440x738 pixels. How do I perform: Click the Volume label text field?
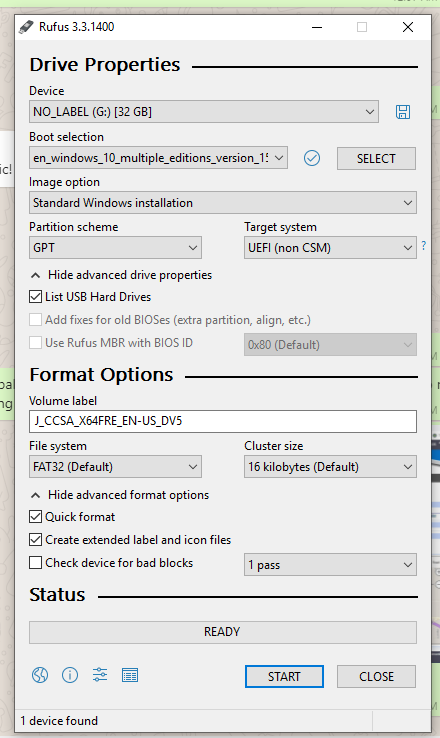[223, 421]
